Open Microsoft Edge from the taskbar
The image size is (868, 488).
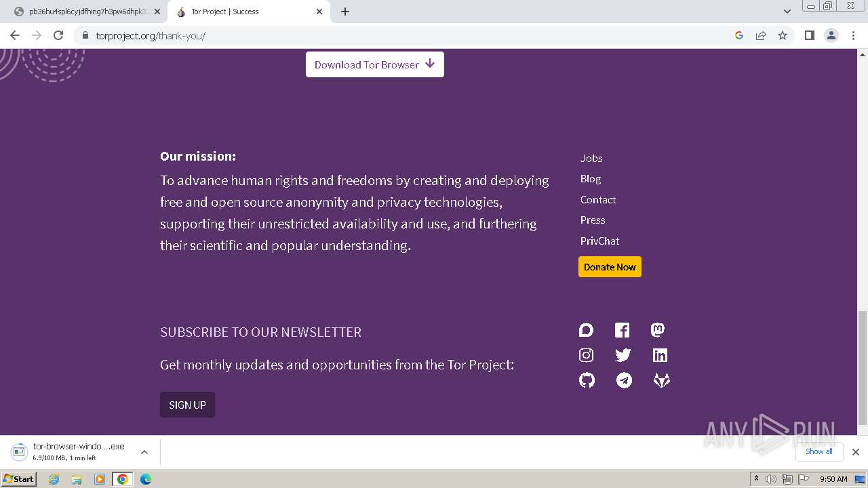[x=146, y=479]
